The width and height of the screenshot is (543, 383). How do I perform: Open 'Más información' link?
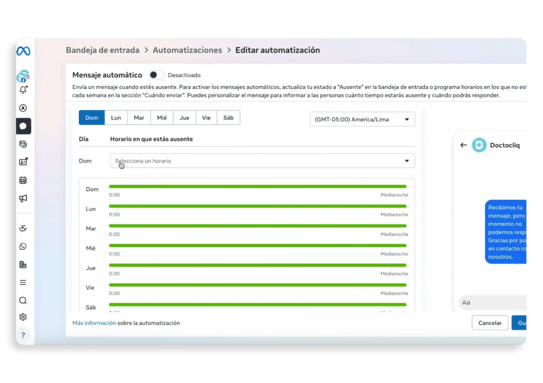[94, 323]
